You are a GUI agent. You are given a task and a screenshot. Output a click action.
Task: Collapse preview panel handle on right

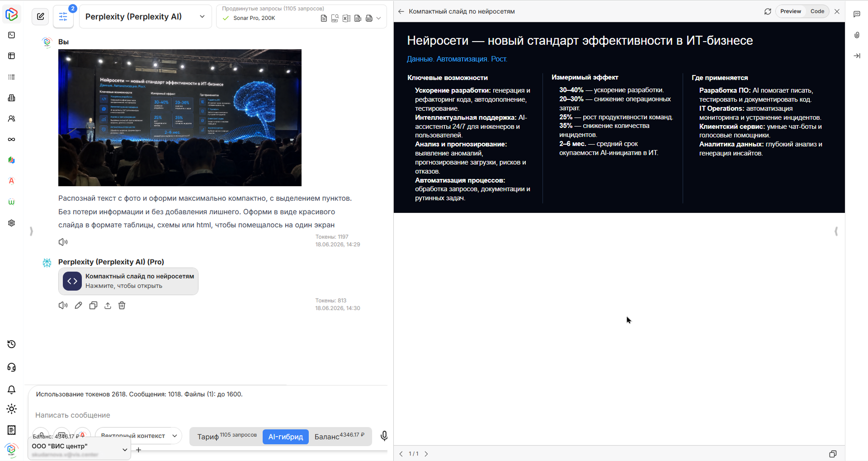click(836, 231)
